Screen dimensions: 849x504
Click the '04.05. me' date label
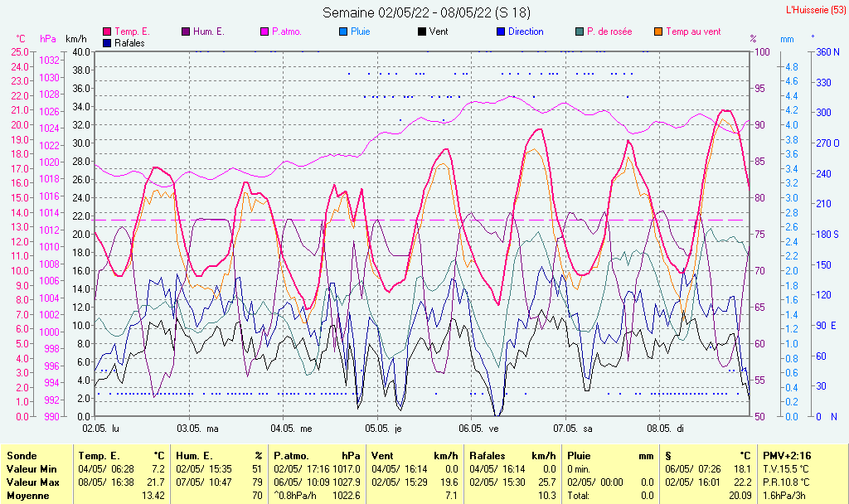click(x=291, y=429)
